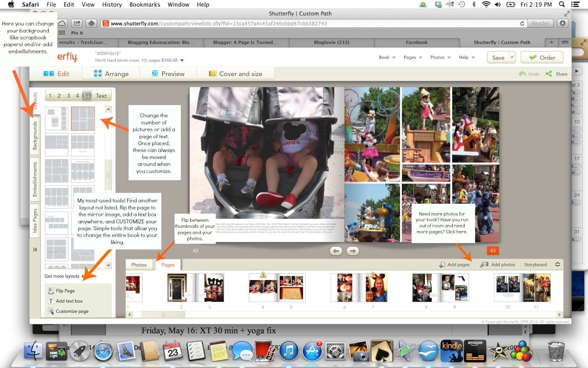The height and width of the screenshot is (368, 588).
Task: Click Pin It in the bookmarks bar
Action: click(77, 33)
